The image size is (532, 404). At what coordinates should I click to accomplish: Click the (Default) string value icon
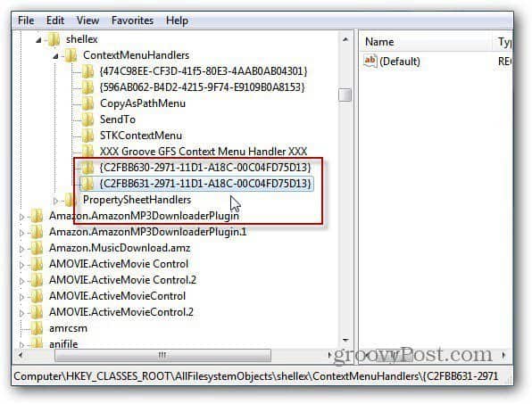pos(370,61)
